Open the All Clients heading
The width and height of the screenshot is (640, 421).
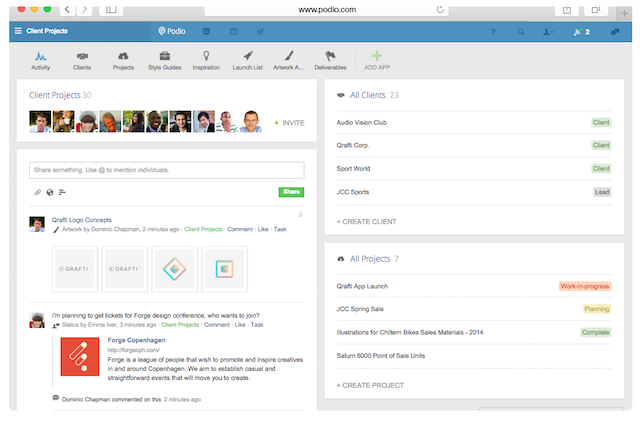[368, 95]
